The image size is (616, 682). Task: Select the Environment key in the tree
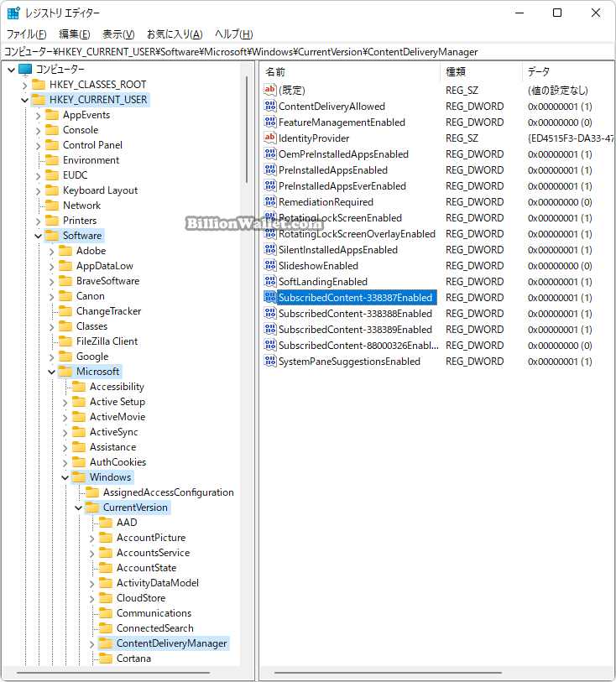[91, 160]
